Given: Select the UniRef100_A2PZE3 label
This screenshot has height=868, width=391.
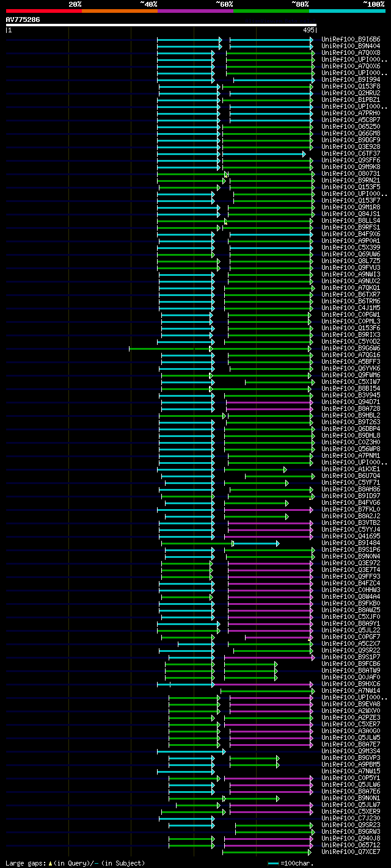Looking at the screenshot, I should coord(351,717).
